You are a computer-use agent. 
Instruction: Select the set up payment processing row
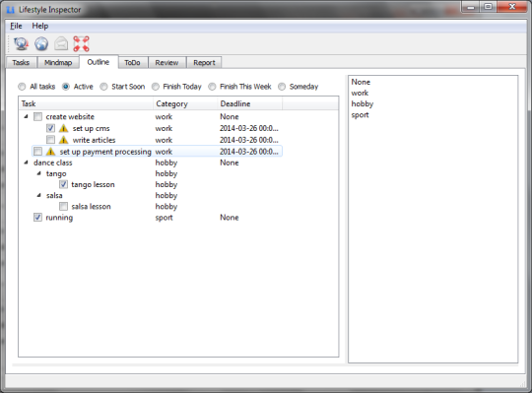click(157, 152)
